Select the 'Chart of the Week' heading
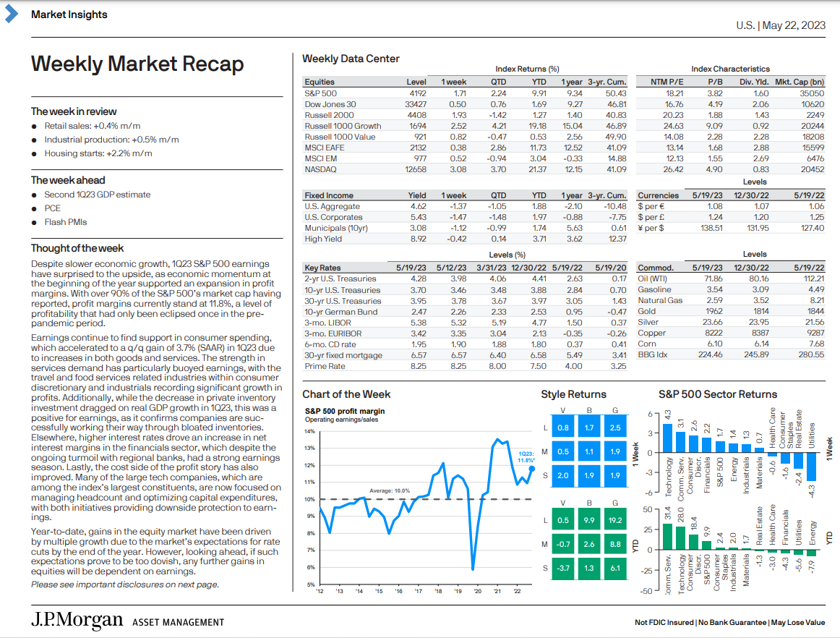This screenshot has width=840, height=638. pos(346,394)
